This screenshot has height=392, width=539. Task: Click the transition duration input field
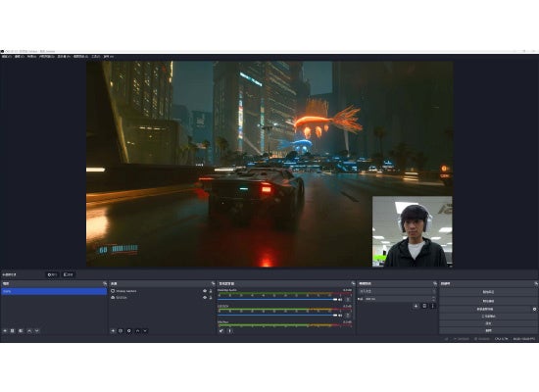coord(396,299)
